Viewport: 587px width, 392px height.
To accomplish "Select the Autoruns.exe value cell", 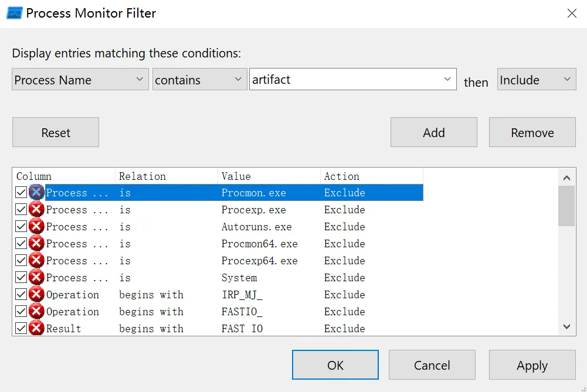I will [x=256, y=226].
